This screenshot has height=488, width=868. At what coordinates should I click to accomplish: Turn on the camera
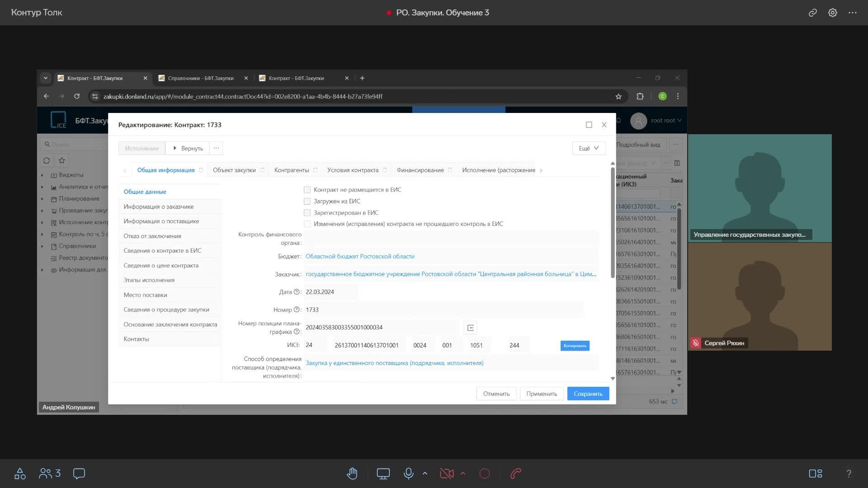[447, 474]
